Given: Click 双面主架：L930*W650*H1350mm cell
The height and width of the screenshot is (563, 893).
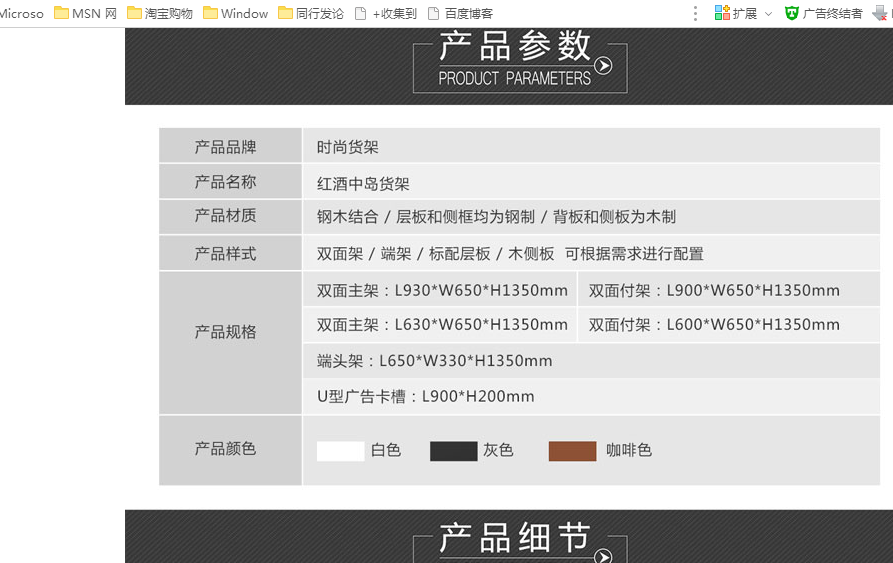Looking at the screenshot, I should tap(442, 290).
